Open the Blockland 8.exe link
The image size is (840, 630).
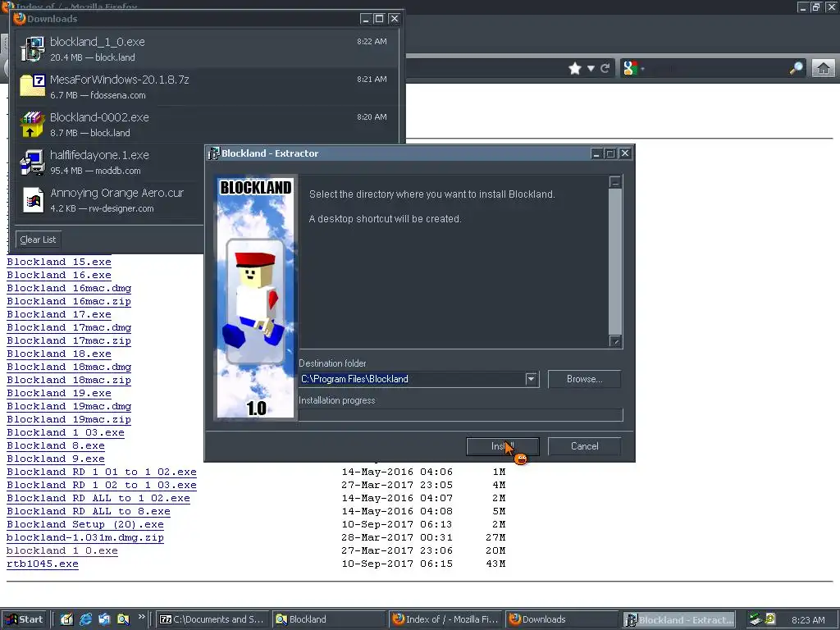[x=56, y=445]
